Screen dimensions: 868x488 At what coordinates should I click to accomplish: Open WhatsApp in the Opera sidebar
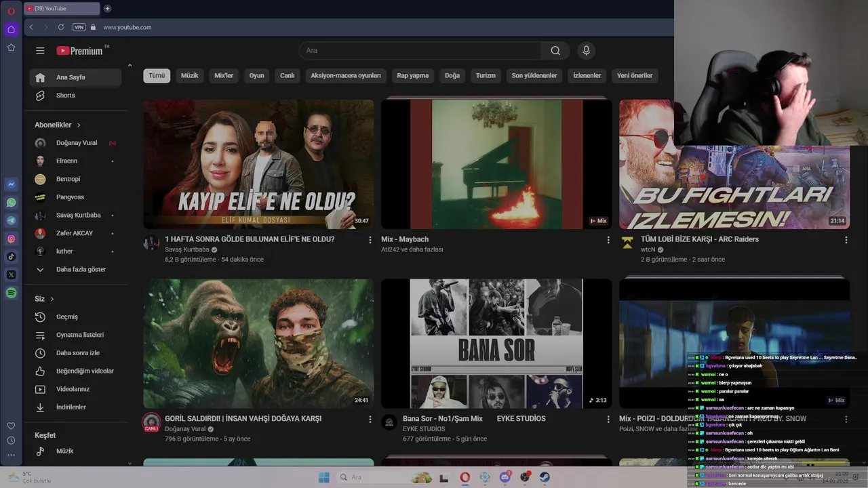[x=12, y=203]
